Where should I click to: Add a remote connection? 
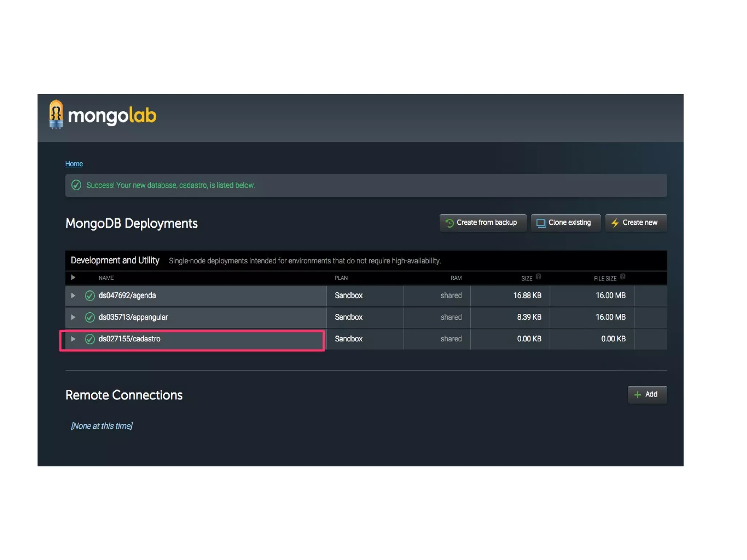coord(647,394)
